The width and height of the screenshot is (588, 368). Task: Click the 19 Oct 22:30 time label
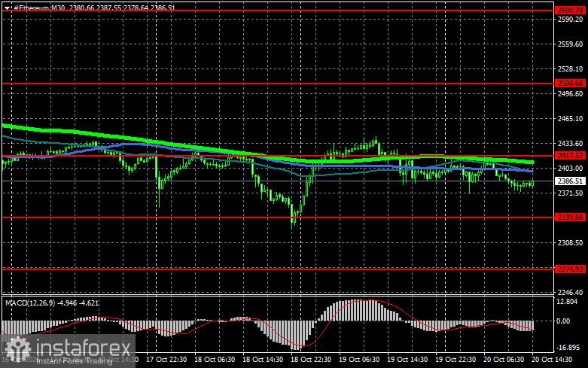(x=455, y=360)
